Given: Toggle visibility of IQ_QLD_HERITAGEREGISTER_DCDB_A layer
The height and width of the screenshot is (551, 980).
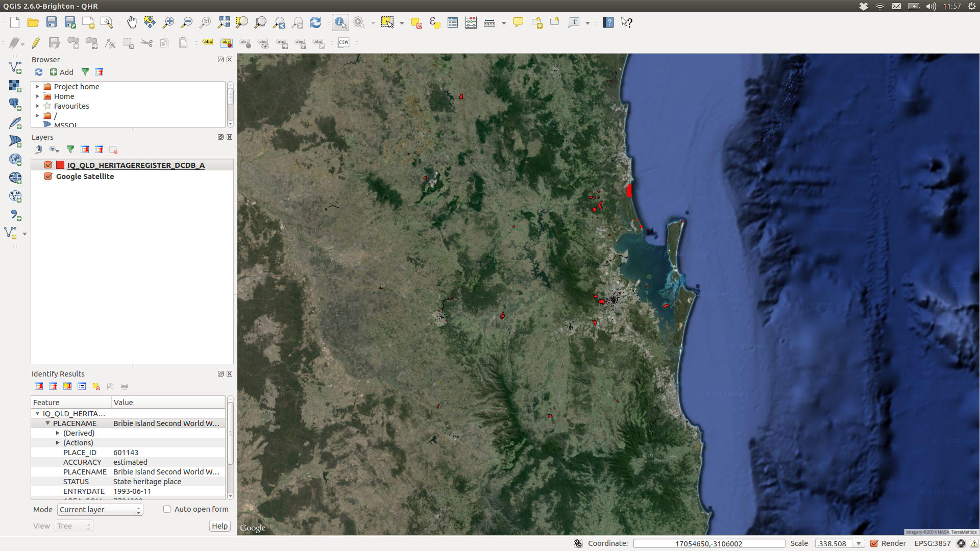Looking at the screenshot, I should [x=48, y=165].
